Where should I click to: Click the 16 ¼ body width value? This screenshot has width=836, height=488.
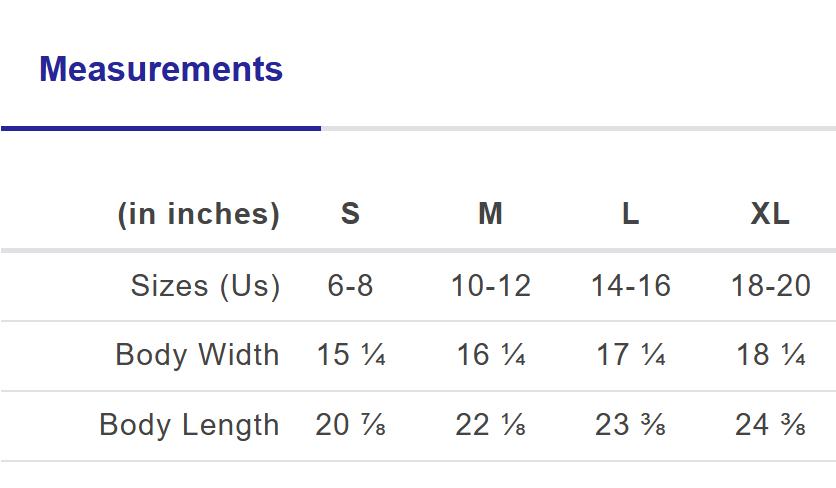coord(490,355)
